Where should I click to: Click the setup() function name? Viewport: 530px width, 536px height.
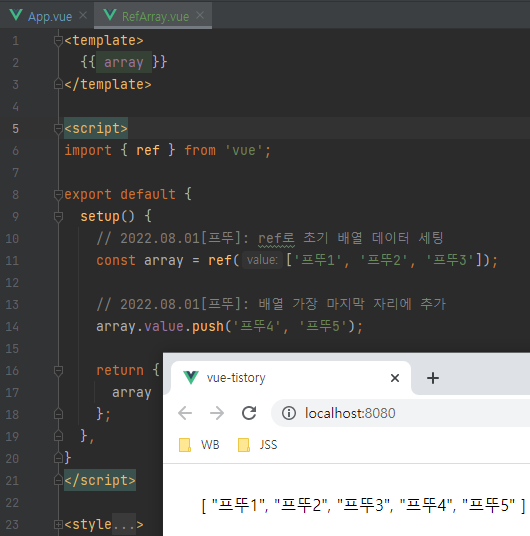click(x=100, y=216)
